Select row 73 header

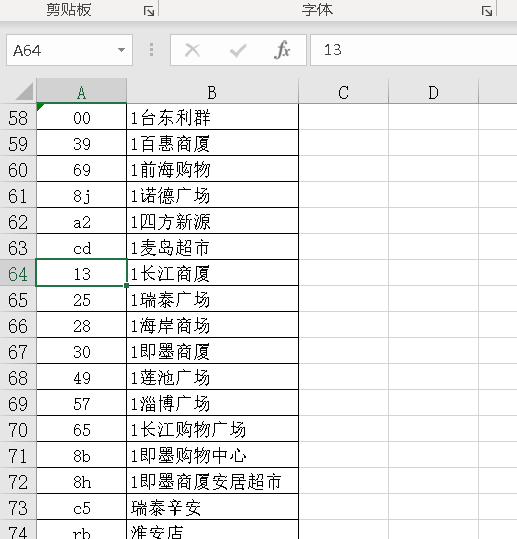coord(18,508)
